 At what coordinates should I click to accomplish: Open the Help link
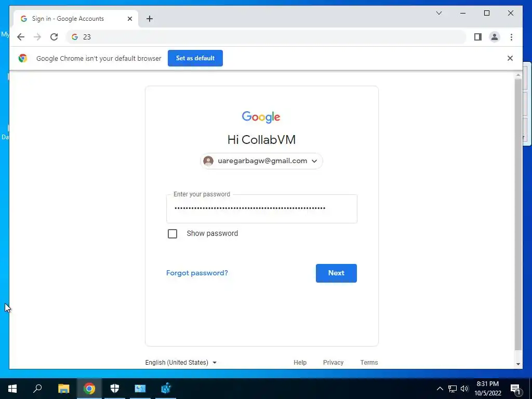tap(300, 362)
